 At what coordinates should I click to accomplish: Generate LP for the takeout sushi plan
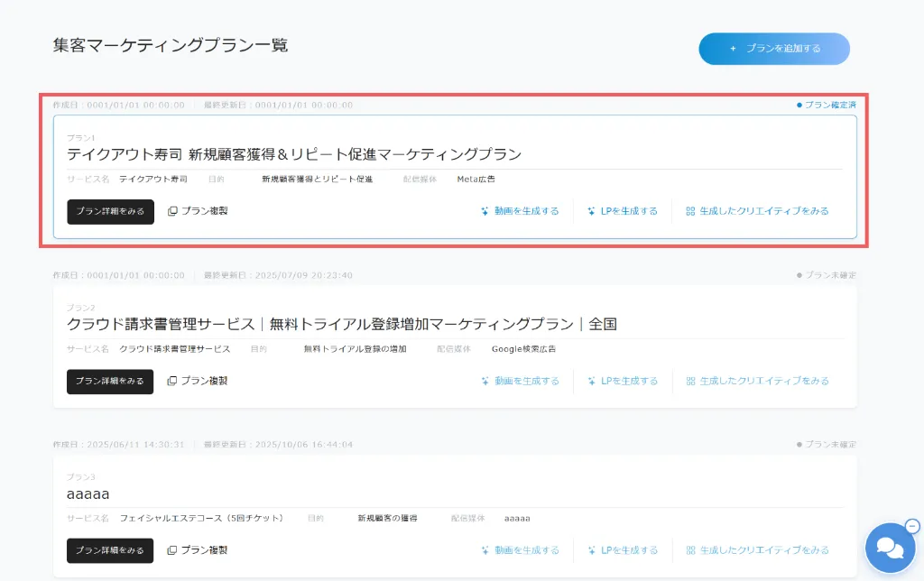click(623, 211)
